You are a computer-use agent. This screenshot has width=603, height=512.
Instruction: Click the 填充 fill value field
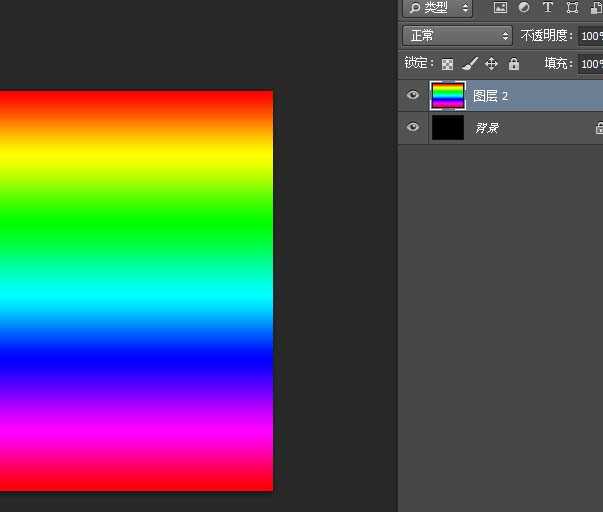click(591, 64)
